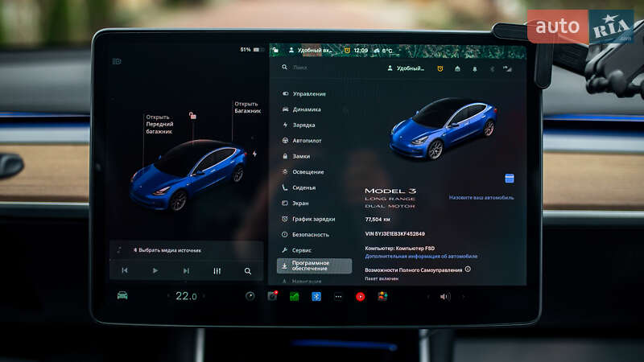Image resolution: width=644 pixels, height=362 pixels.
Task: Tap the 6°C weather indicator
Action: [x=383, y=51]
